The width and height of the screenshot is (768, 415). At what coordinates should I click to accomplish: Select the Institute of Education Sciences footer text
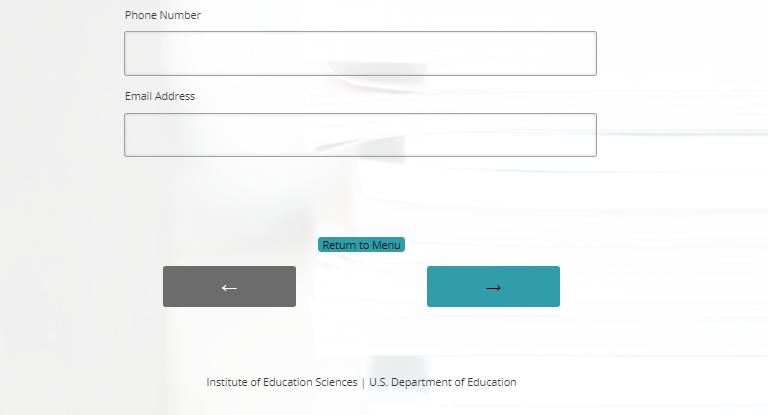[x=281, y=382]
